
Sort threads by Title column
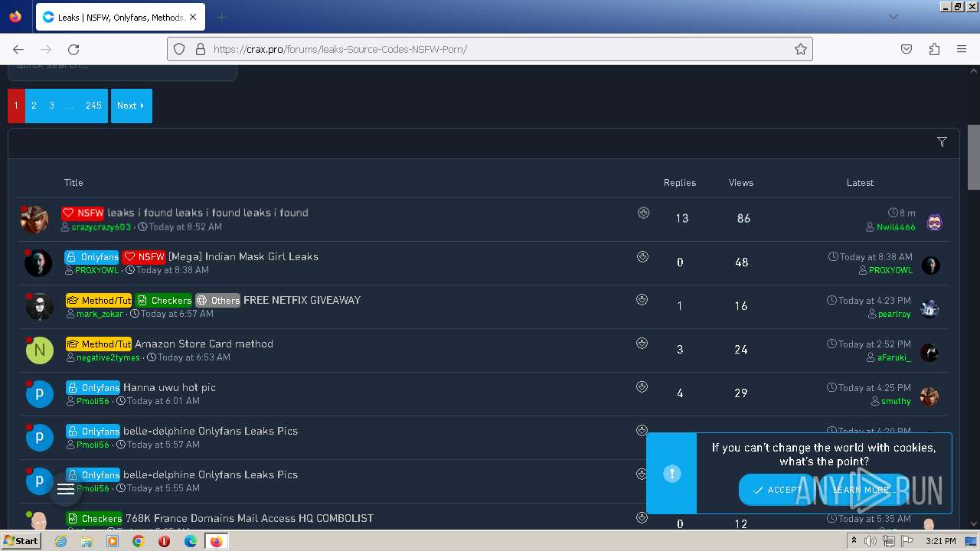(73, 183)
